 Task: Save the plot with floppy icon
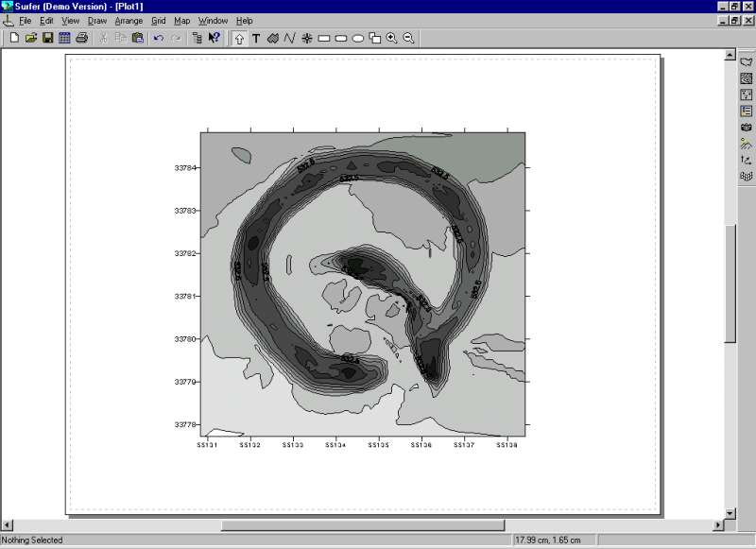[x=47, y=38]
